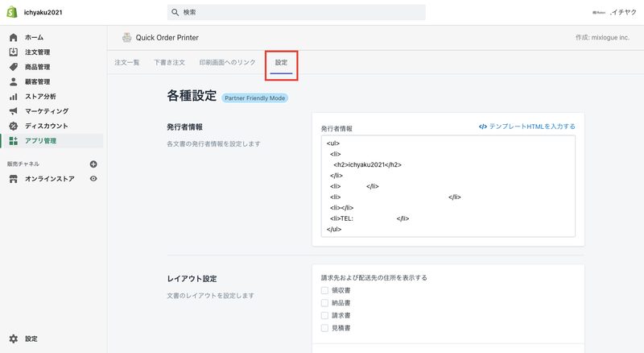The image size is (644, 353).
Task: Click the <h2>ichyaku2021</h2> line
Action: click(368, 164)
